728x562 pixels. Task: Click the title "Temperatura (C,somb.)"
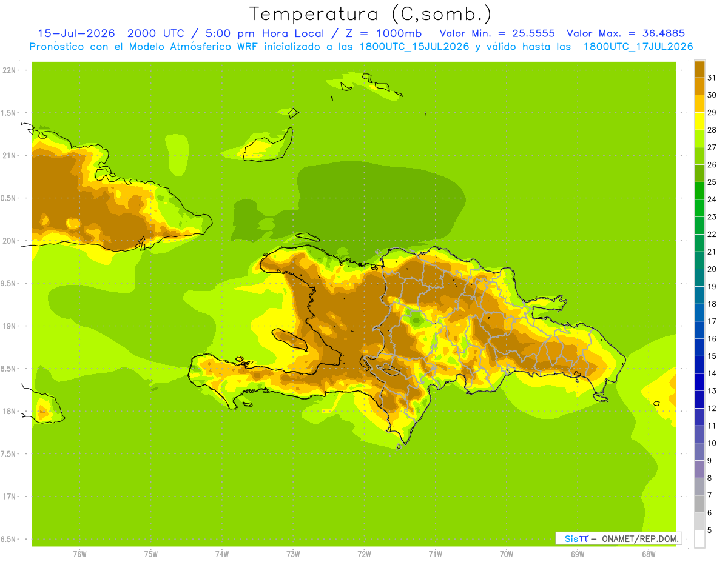[x=370, y=14]
